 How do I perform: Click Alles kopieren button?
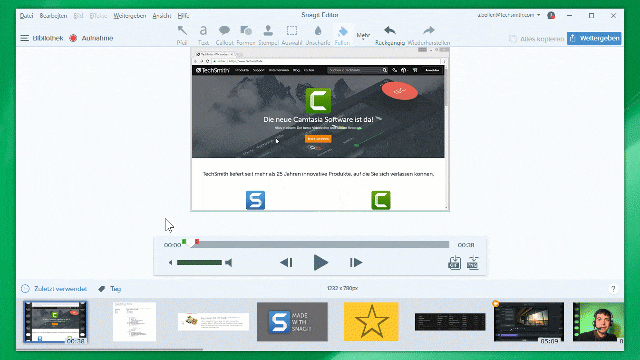[536, 39]
